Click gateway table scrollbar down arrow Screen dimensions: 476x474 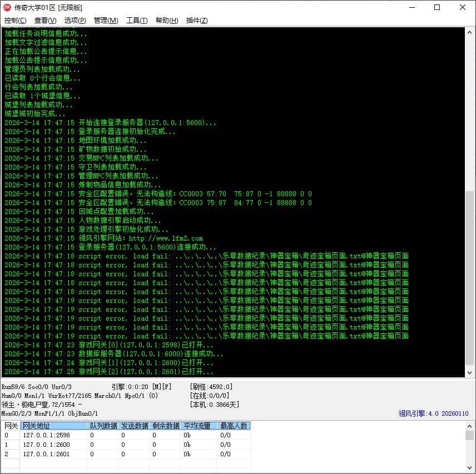pos(469,467)
